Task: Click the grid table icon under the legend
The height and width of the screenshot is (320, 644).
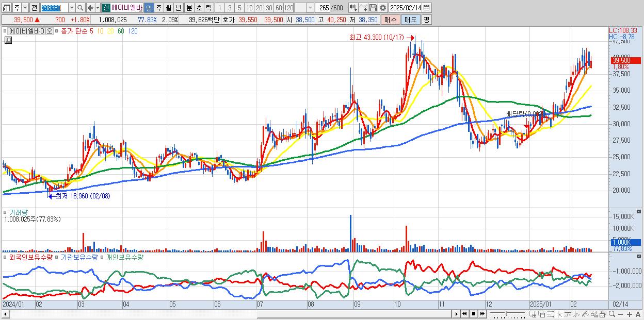Action: click(8, 40)
